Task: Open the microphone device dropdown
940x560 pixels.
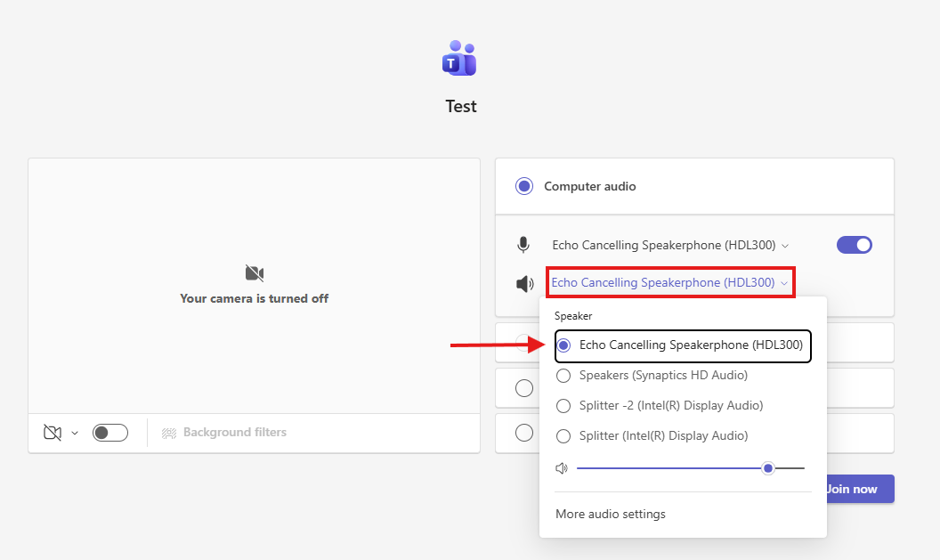Action: click(670, 245)
